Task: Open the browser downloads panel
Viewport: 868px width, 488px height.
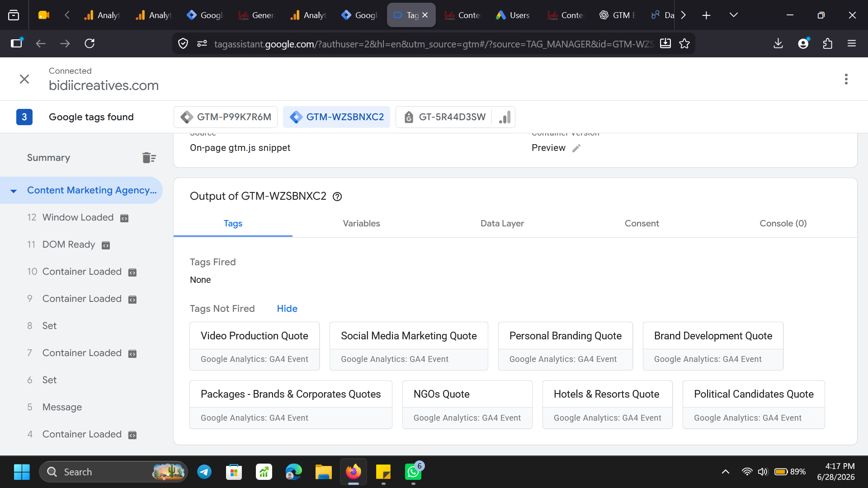Action: 778,43
